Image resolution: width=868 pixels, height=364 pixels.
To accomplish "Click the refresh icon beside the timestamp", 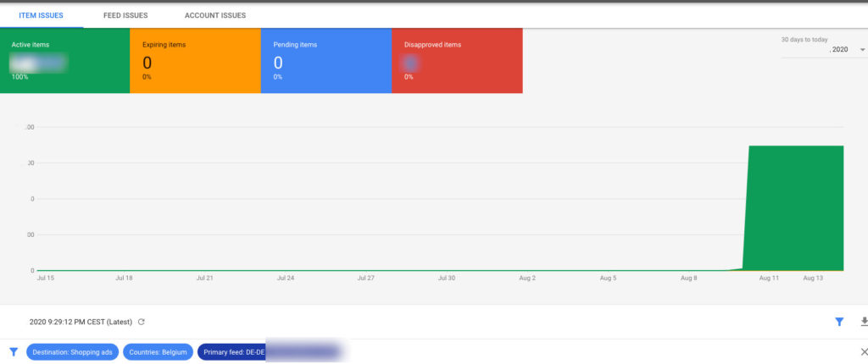I will point(142,322).
